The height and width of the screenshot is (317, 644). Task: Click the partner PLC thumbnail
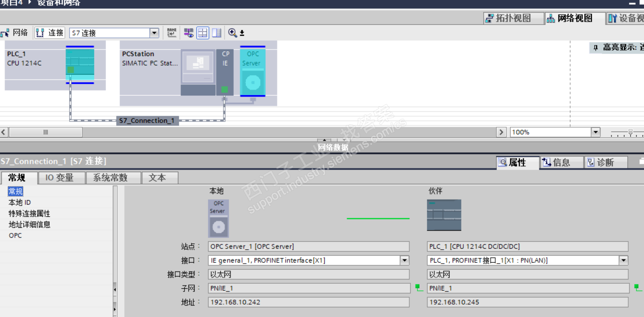click(444, 215)
